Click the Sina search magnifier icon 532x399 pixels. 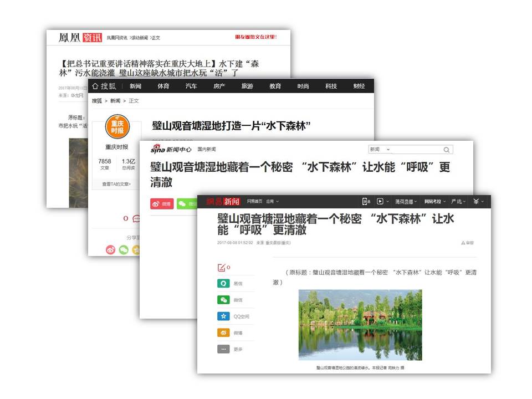pyautogui.click(x=447, y=150)
